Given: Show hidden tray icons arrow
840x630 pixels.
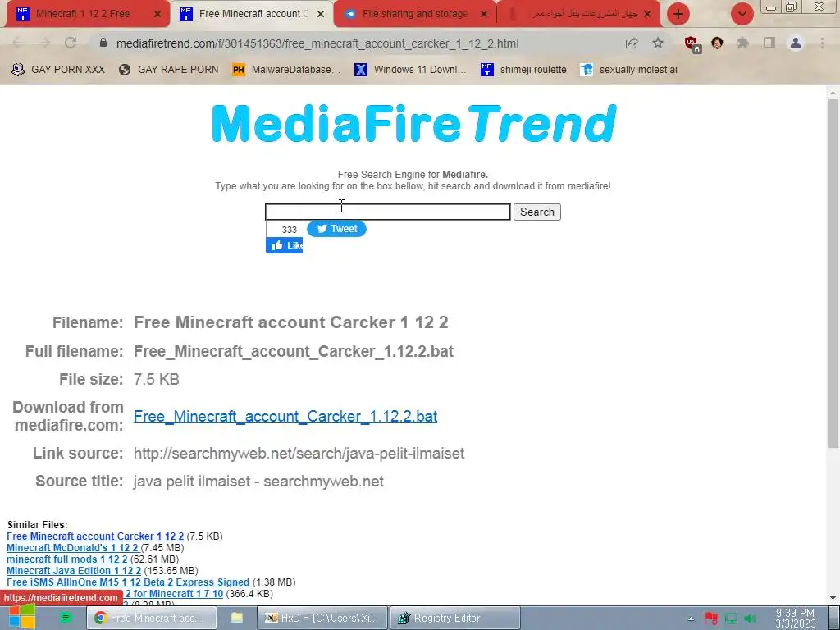Looking at the screenshot, I should (691, 619).
